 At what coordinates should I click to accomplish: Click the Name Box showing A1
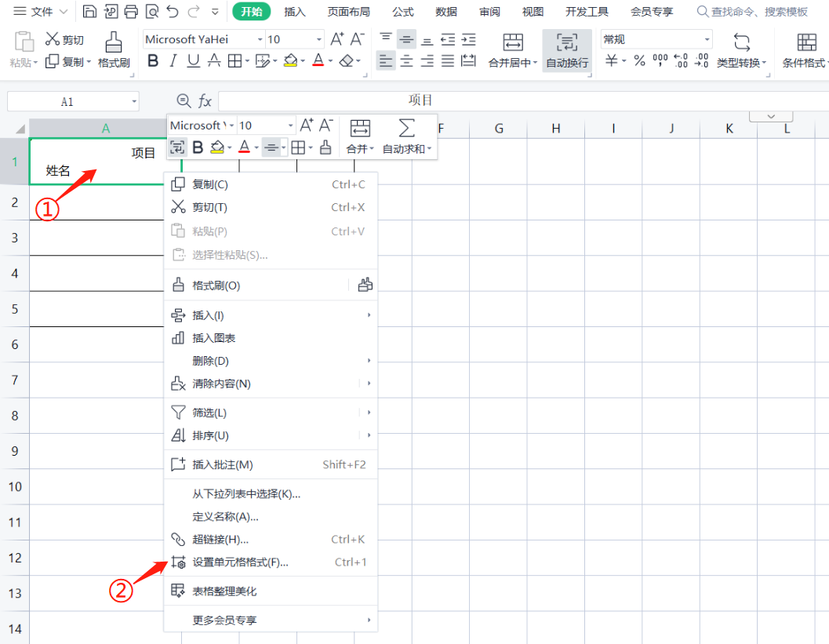point(73,101)
